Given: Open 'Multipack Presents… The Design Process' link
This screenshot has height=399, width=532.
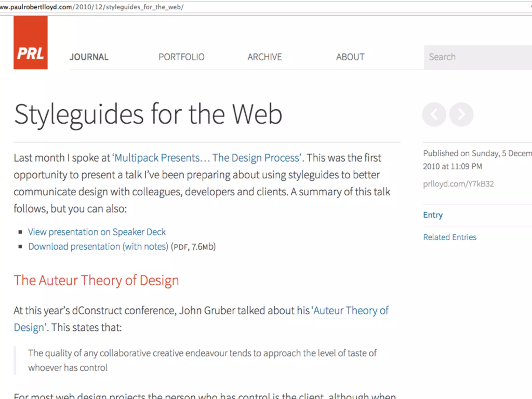Looking at the screenshot, I should coord(207,158).
